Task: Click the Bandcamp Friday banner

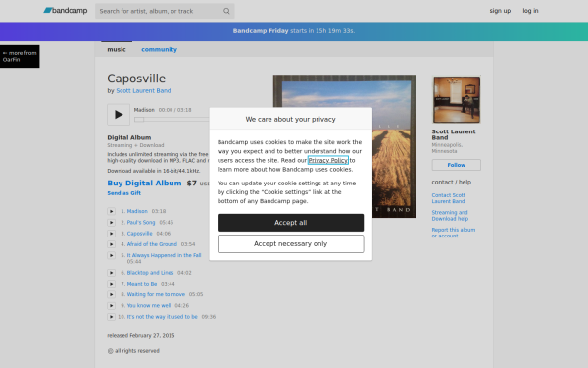Action: pyautogui.click(x=294, y=31)
